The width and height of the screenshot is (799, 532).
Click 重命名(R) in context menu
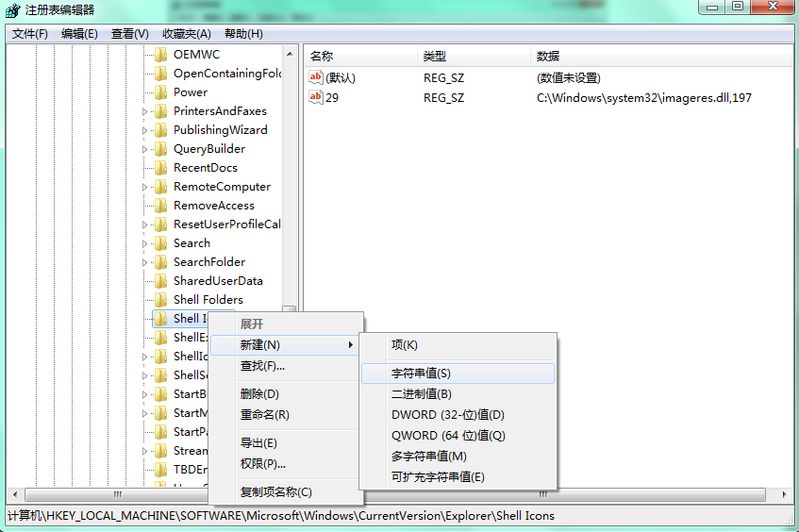coord(286,415)
